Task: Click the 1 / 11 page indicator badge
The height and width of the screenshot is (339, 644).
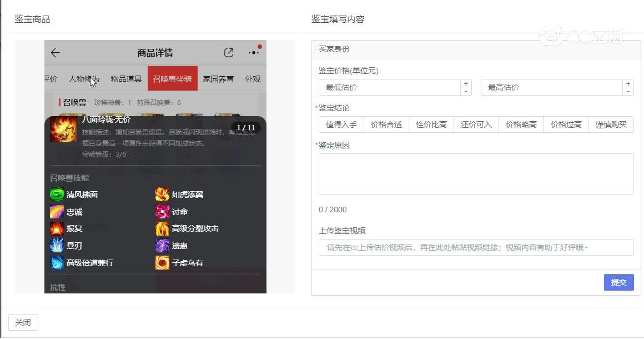Action: 245,128
